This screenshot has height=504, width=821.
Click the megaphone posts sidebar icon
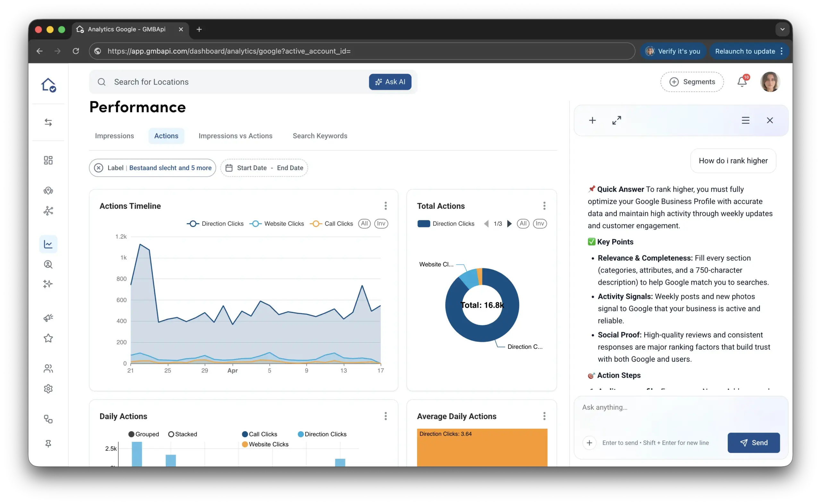click(x=48, y=318)
